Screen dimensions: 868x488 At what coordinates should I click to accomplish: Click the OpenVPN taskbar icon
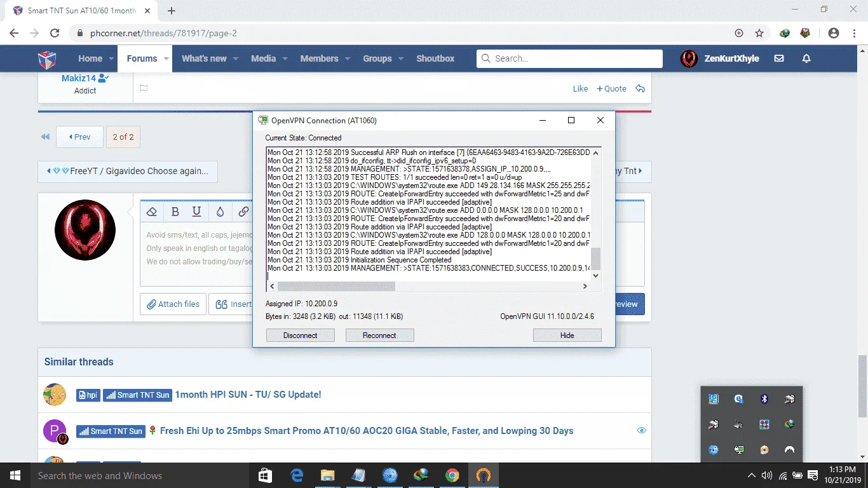(483, 475)
